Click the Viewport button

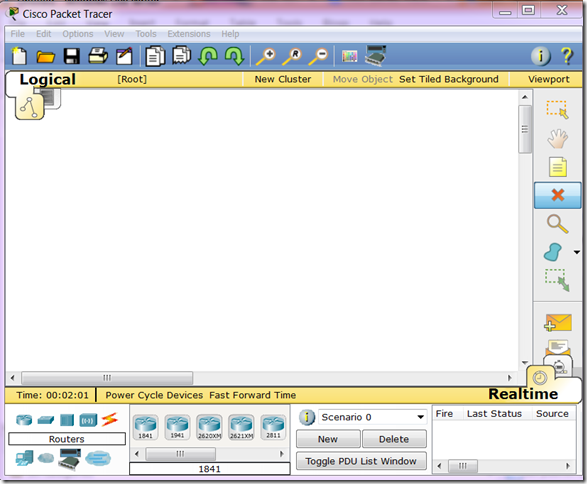click(548, 79)
